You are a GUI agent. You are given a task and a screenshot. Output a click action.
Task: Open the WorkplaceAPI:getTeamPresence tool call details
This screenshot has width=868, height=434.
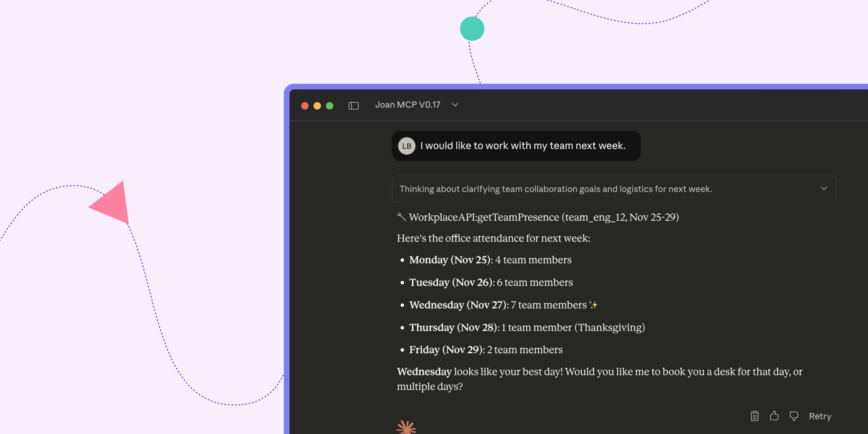coord(544,217)
